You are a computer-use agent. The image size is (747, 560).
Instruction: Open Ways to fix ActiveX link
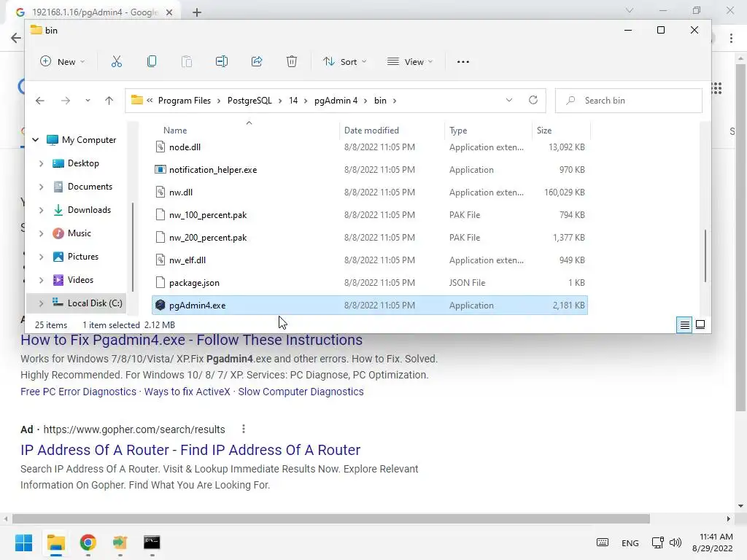pos(187,392)
